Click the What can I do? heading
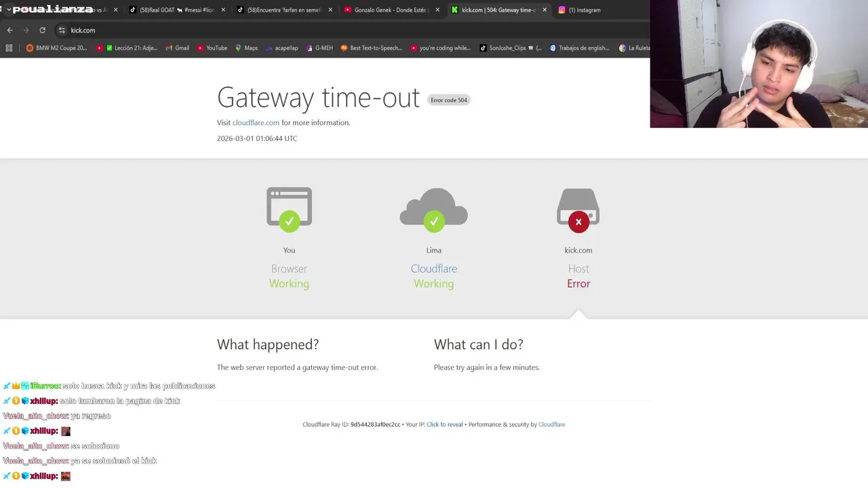Image resolution: width=868 pixels, height=488 pixels. [479, 344]
